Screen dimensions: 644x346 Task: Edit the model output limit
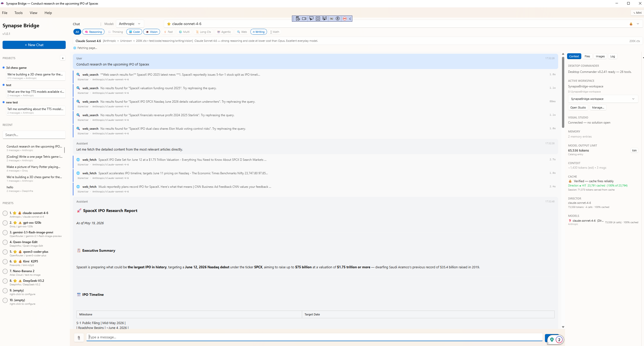(634, 150)
